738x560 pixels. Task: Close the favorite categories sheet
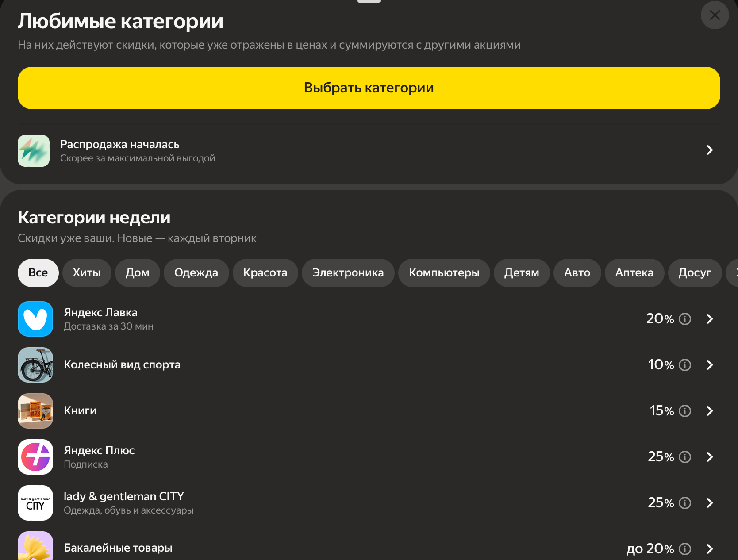pyautogui.click(x=715, y=15)
